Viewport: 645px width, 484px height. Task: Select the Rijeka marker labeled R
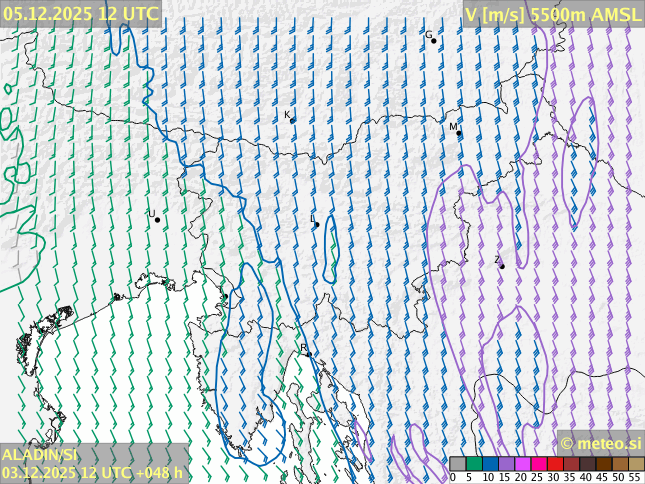point(309,353)
